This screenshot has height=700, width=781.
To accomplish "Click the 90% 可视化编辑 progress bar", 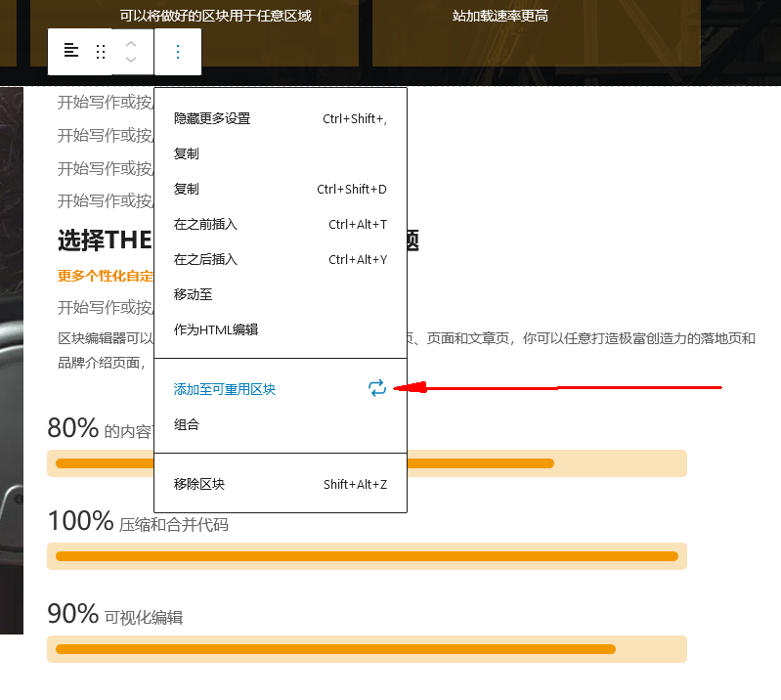I will [367, 649].
